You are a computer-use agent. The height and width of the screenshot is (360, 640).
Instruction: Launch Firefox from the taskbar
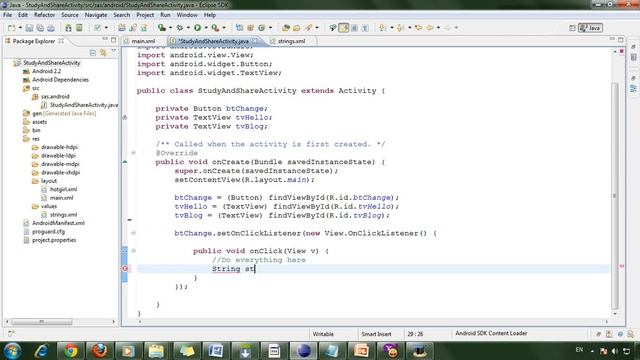(99, 351)
